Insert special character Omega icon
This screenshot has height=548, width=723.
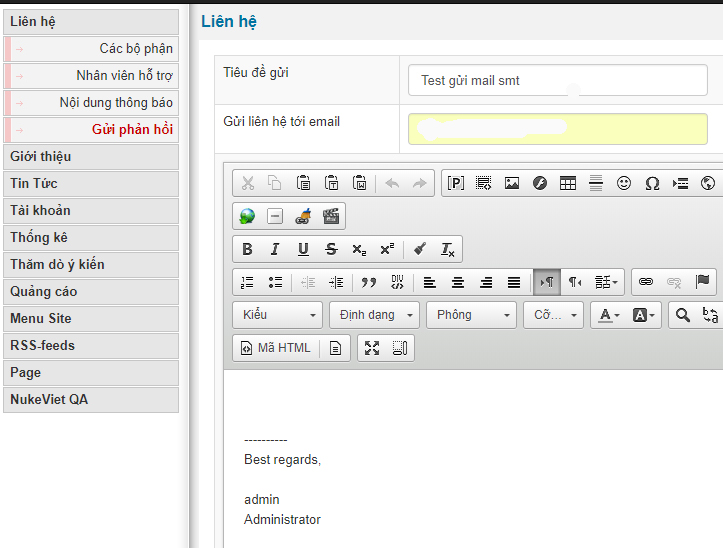652,183
